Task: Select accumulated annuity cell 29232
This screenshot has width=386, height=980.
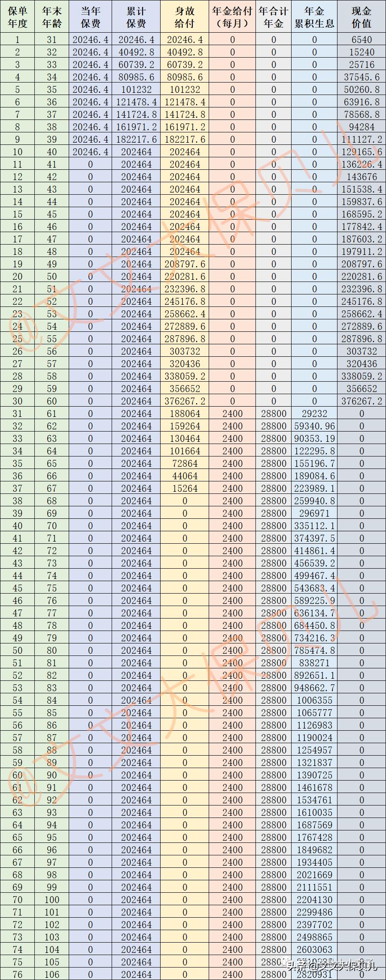Action: pos(314,413)
